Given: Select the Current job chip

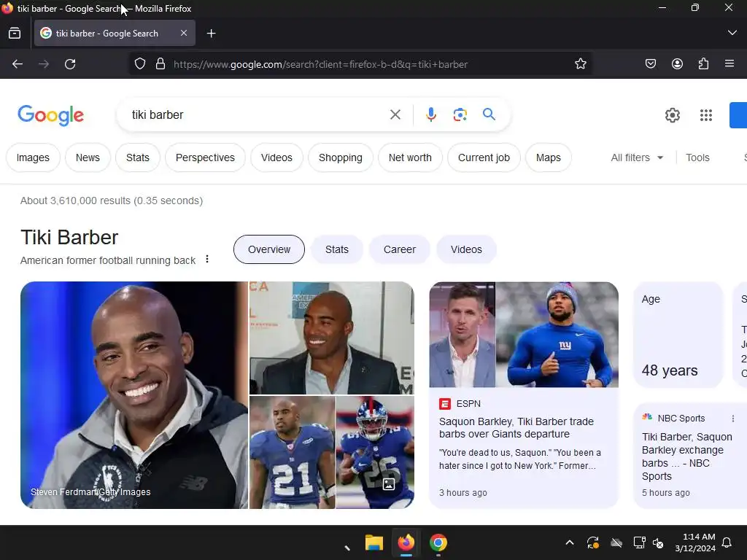Looking at the screenshot, I should [x=484, y=157].
